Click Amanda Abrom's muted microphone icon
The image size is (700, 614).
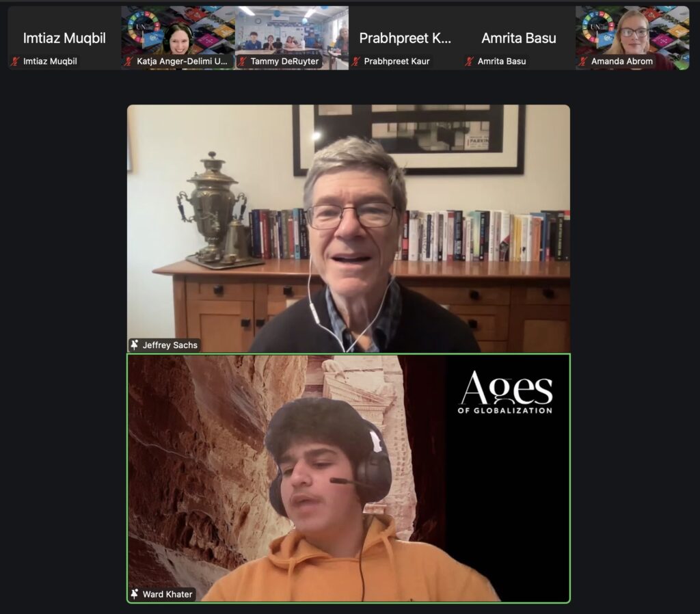[x=583, y=62]
